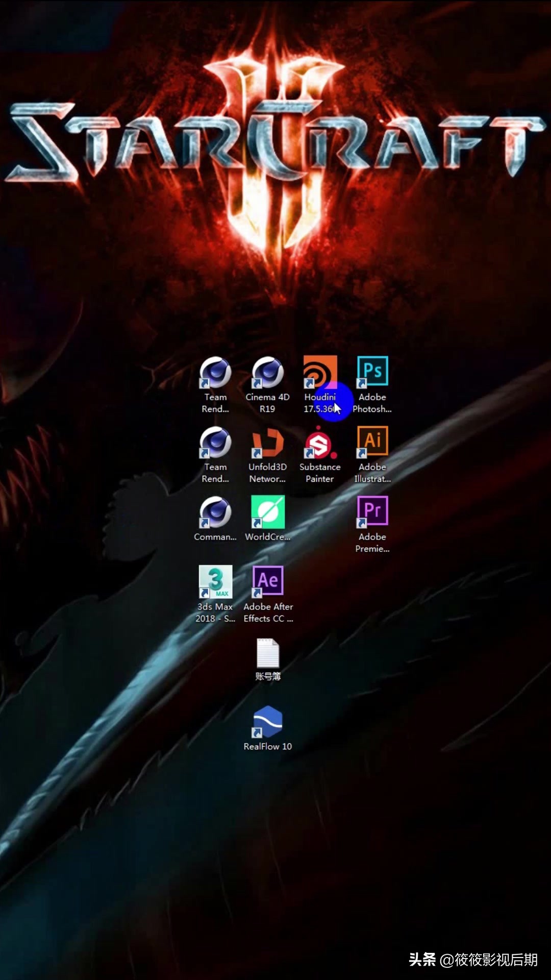Select Team Render icon left of Unfold3D
The image size is (551, 980).
[x=215, y=442]
